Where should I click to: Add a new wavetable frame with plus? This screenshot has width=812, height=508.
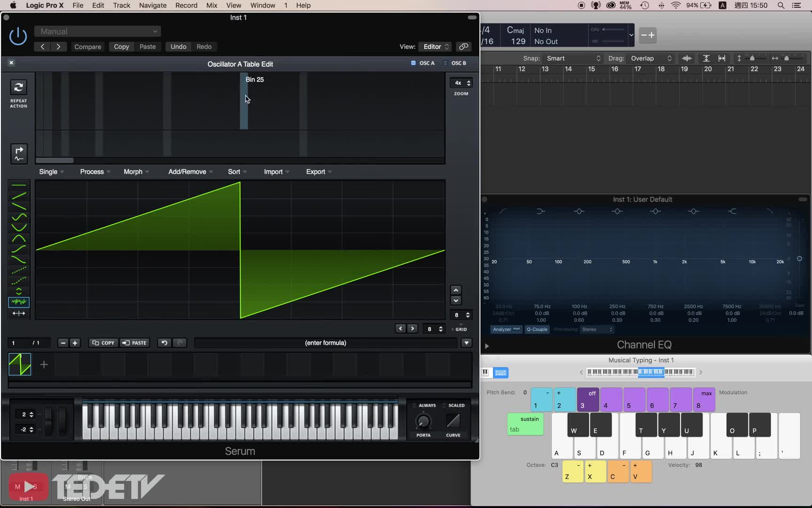coord(44,365)
